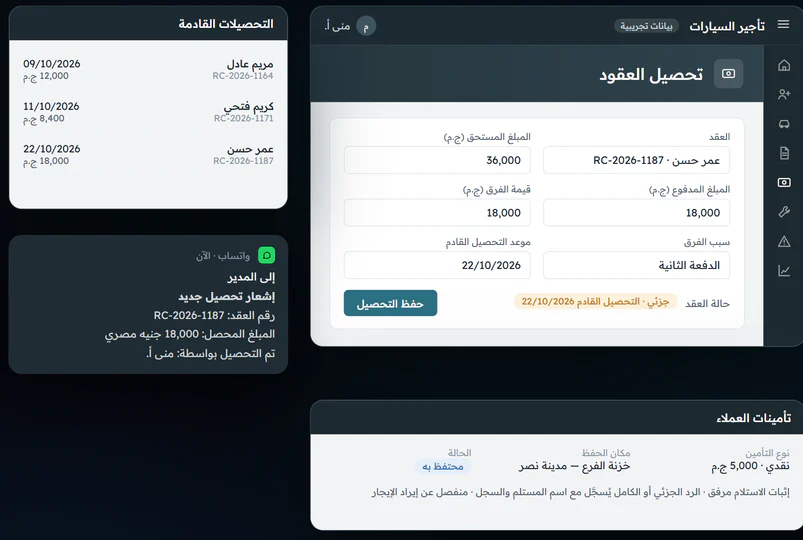Image resolution: width=803 pixels, height=540 pixels.
Task: Click موعد التحصيل القادم date field
Action: pyautogui.click(x=437, y=265)
